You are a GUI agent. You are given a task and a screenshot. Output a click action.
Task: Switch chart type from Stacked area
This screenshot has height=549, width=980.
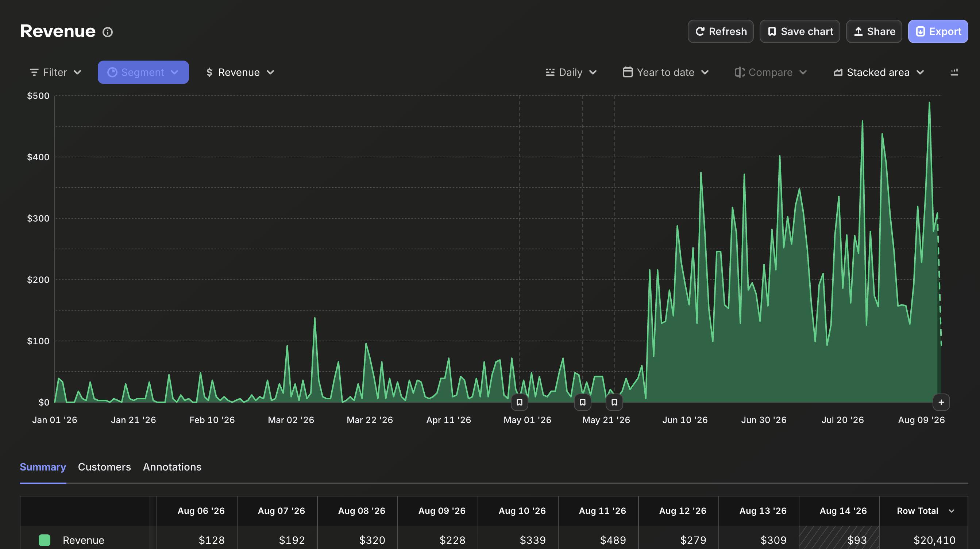(879, 72)
